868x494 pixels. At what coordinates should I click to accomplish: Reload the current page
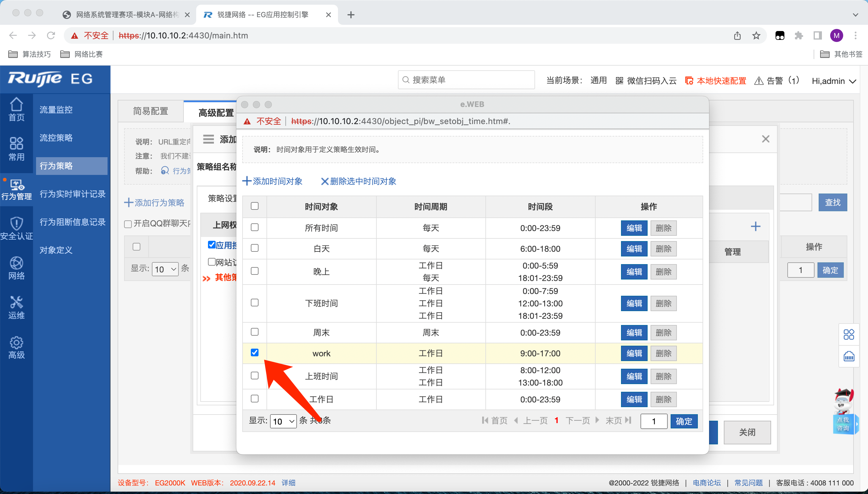pos(51,35)
